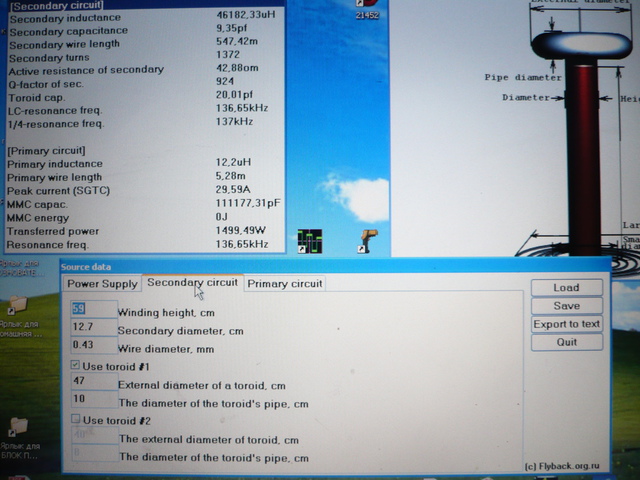Click the Winding height input field
This screenshot has height=480, width=640.
90,309
